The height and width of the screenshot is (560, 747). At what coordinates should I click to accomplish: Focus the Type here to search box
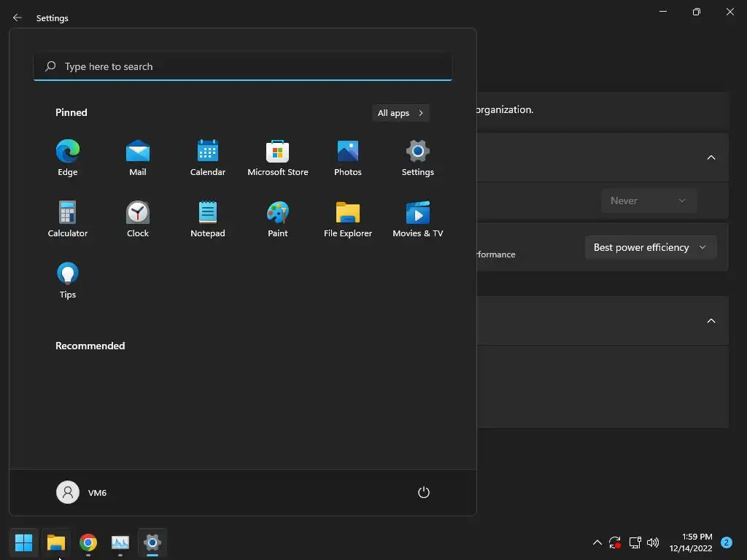coord(243,66)
